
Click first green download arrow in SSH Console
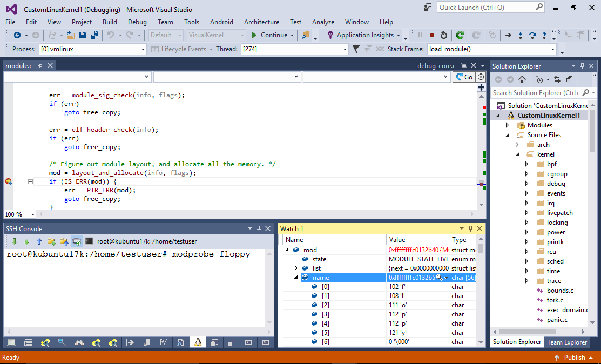point(15,241)
